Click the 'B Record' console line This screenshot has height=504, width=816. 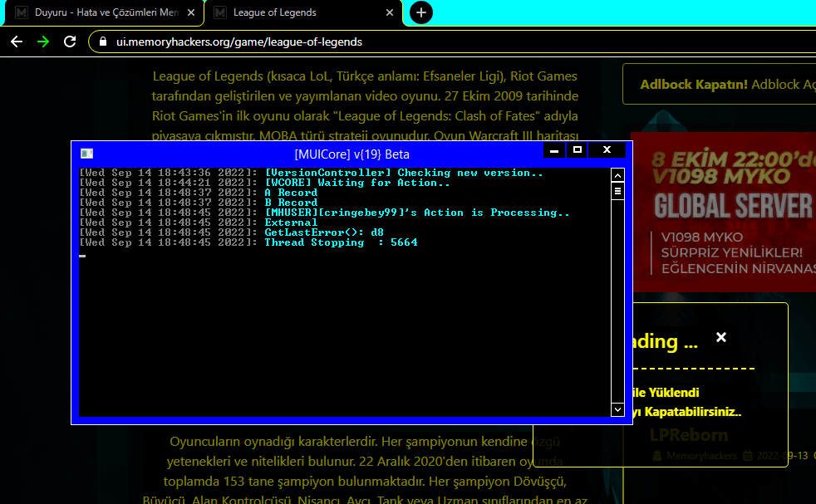click(x=199, y=203)
